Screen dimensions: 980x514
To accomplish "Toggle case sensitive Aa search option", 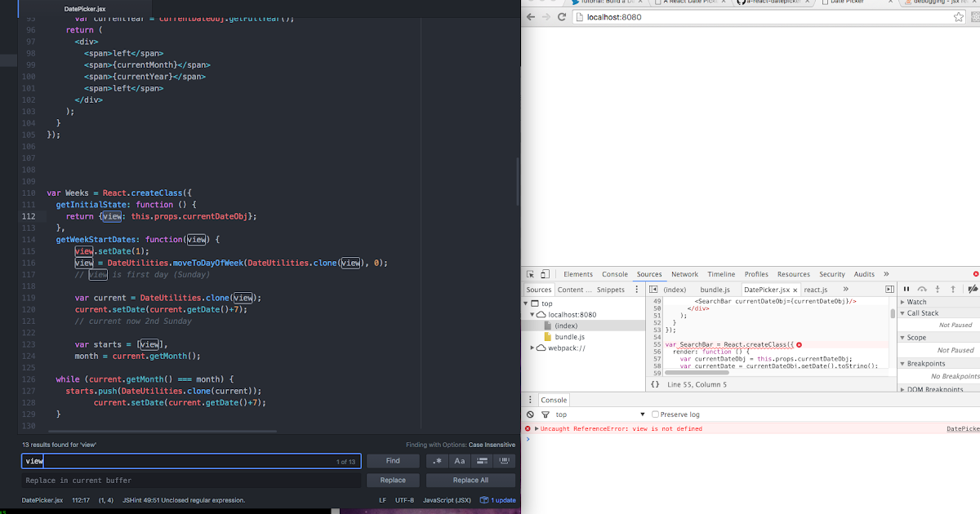I will coord(460,461).
